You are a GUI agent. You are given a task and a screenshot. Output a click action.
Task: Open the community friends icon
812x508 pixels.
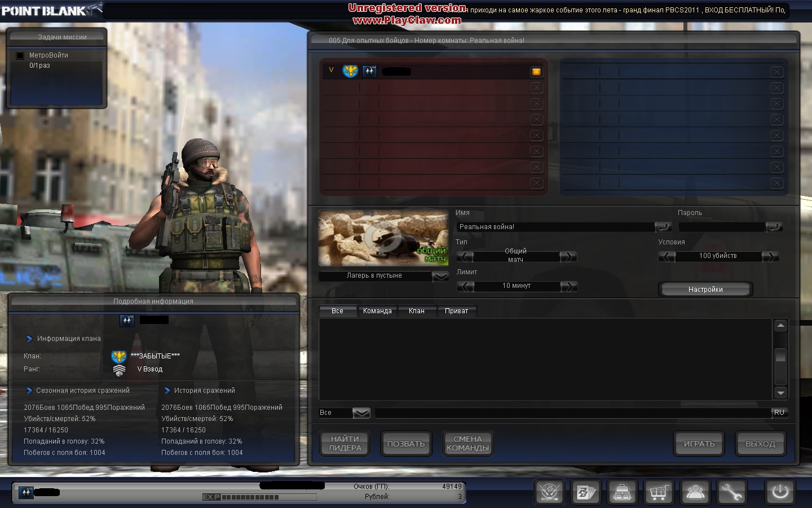pos(695,492)
